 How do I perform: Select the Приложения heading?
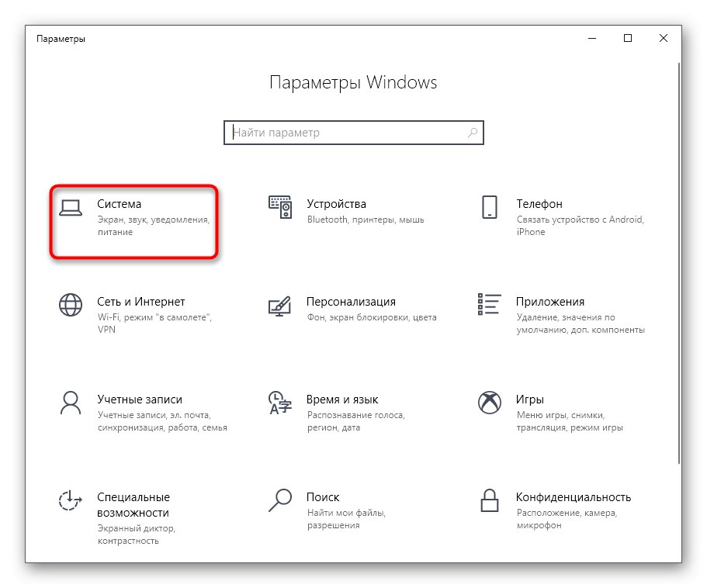point(550,302)
